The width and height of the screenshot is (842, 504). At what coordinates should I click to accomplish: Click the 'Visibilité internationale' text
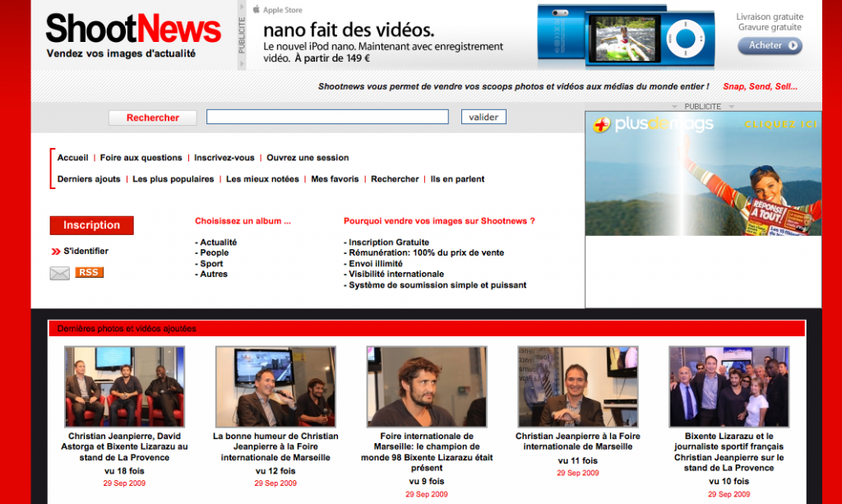[396, 275]
